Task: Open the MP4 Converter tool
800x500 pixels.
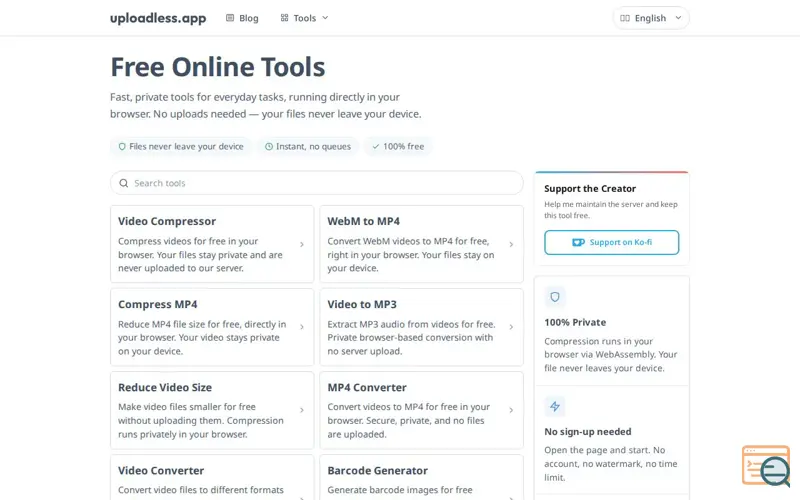Action: tap(421, 410)
